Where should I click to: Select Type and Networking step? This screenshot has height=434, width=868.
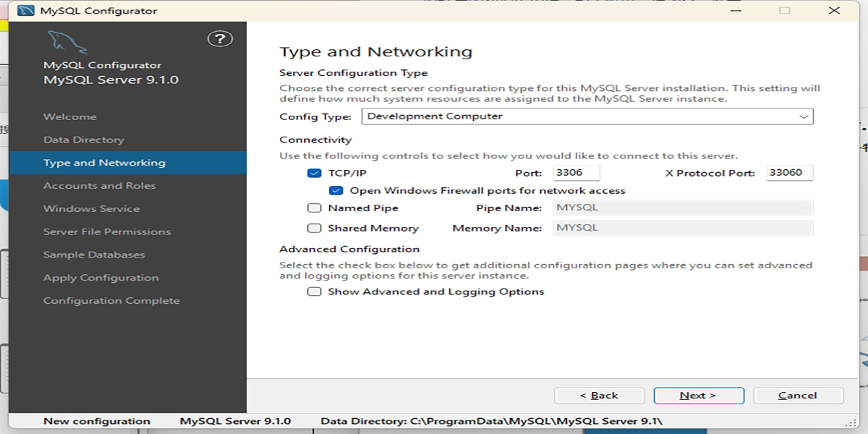pos(128,163)
